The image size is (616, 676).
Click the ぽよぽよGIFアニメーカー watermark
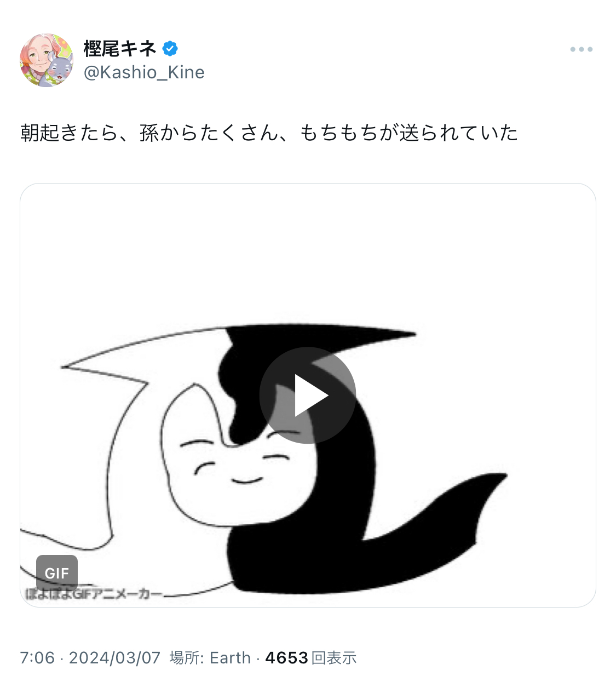point(94,594)
